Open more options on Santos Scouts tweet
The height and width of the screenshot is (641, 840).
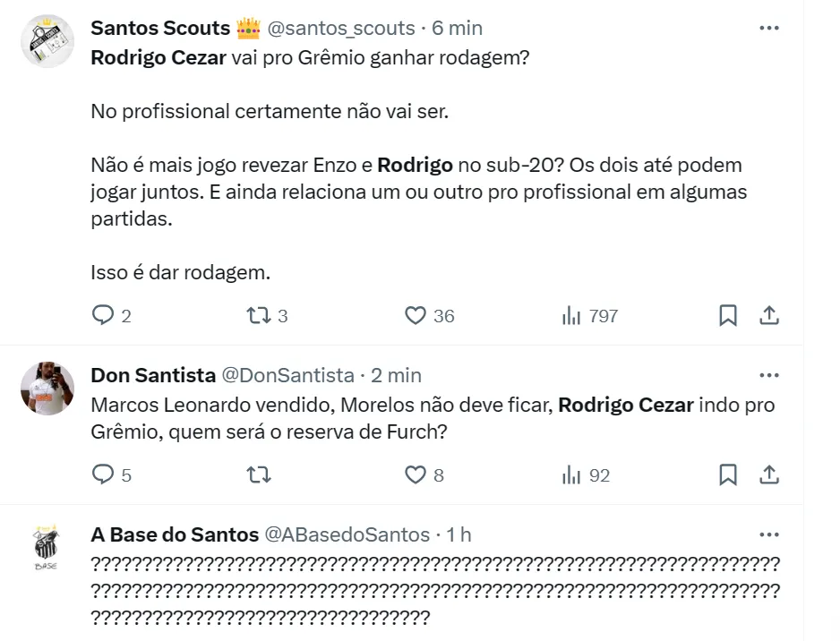[x=768, y=28]
